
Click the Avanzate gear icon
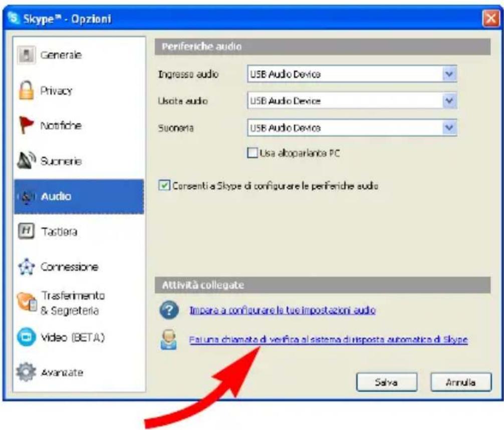[26, 372]
